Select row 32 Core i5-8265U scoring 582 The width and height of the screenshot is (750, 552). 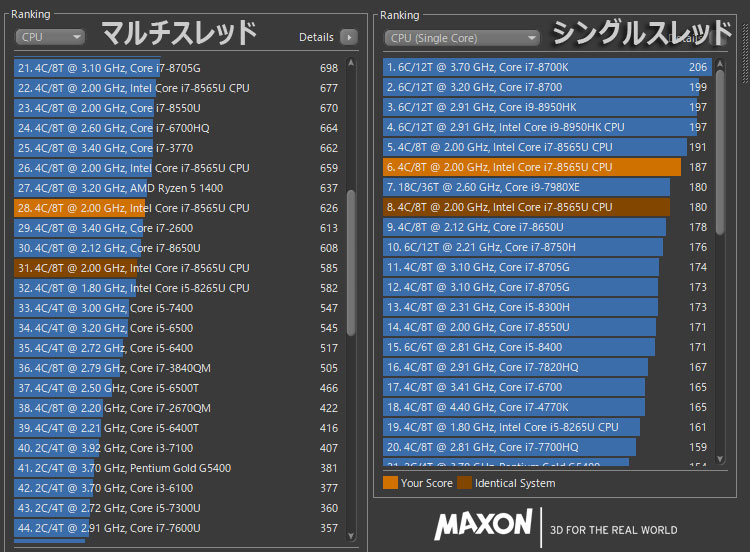[x=178, y=288]
